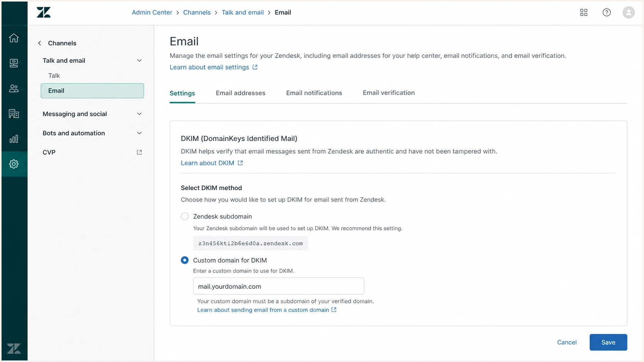Click the Save button

pyautogui.click(x=608, y=342)
